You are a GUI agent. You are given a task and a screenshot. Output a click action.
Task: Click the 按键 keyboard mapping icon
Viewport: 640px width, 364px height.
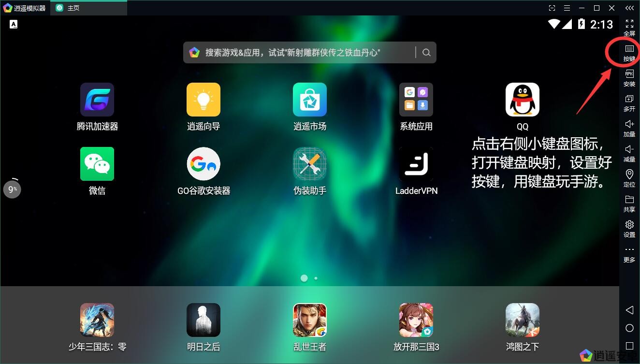click(x=629, y=53)
